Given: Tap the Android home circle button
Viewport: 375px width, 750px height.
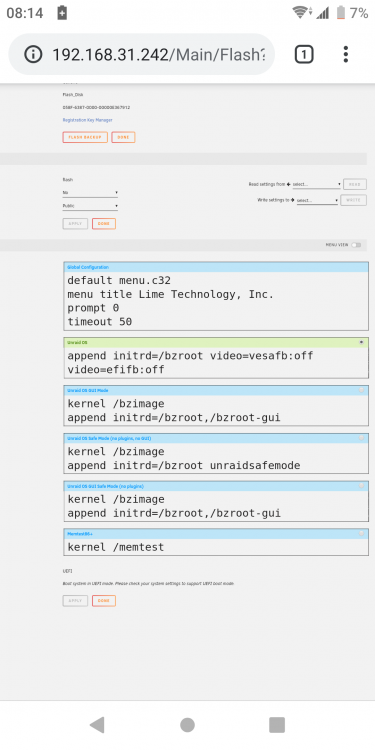Looking at the screenshot, I should (188, 725).
